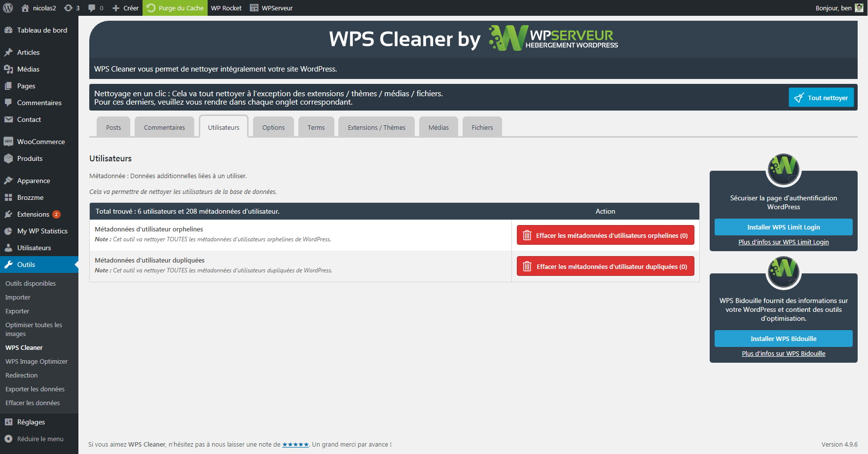Click the Utilisateurs person icon in sidebar
868x454 pixels.
pos(8,248)
